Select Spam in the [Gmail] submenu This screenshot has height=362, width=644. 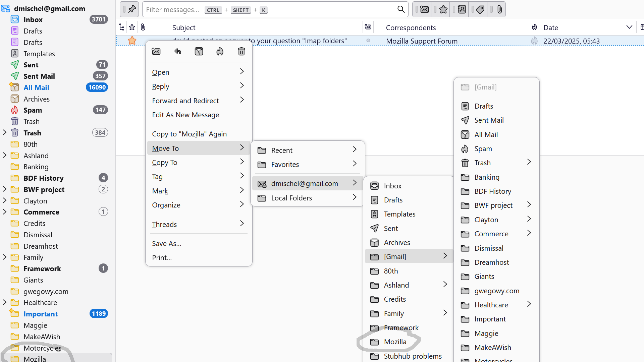point(496,148)
